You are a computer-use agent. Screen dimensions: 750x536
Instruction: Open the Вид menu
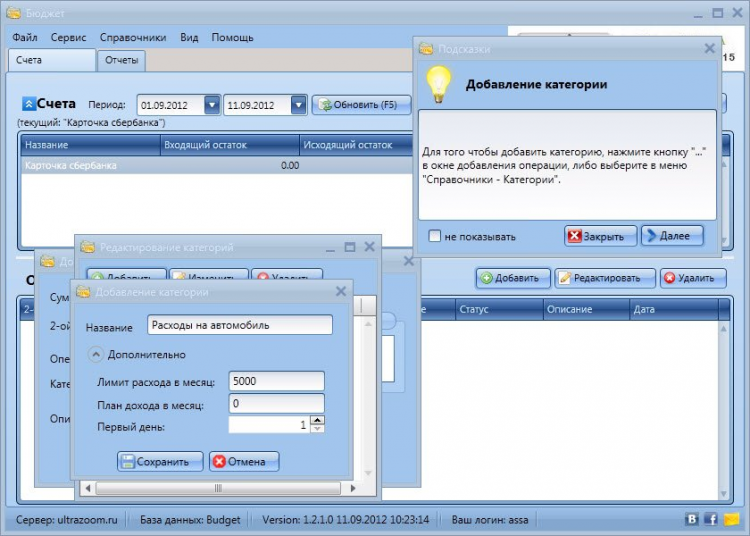[189, 37]
